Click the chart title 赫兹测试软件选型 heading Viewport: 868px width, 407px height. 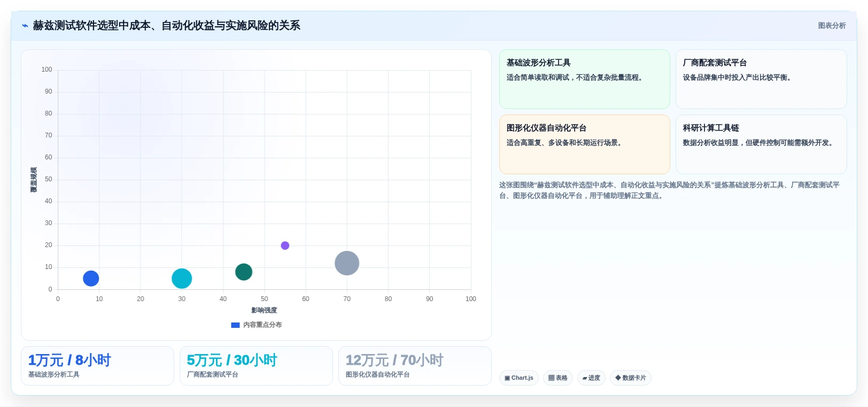[166, 26]
